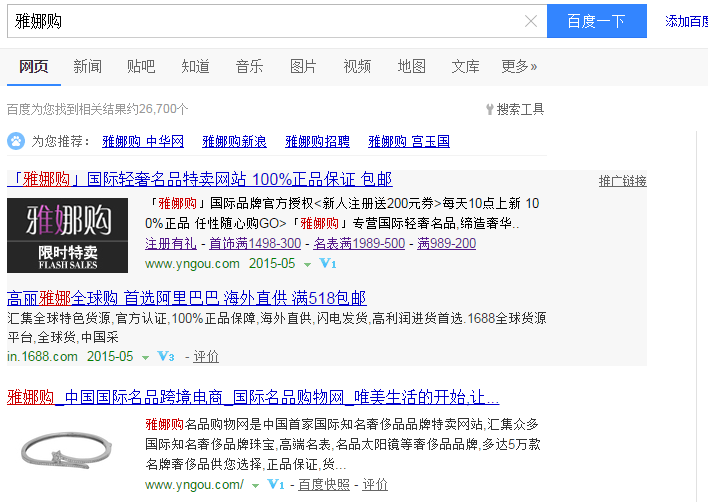This screenshot has height=502, width=708.
Task: Clear the search box with the X icon
Action: pos(531,21)
